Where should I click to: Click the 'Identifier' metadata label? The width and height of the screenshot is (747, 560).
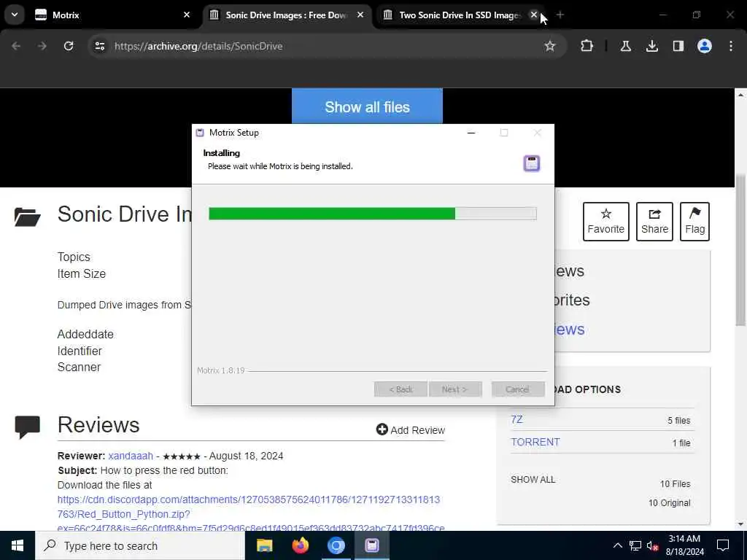(x=80, y=351)
